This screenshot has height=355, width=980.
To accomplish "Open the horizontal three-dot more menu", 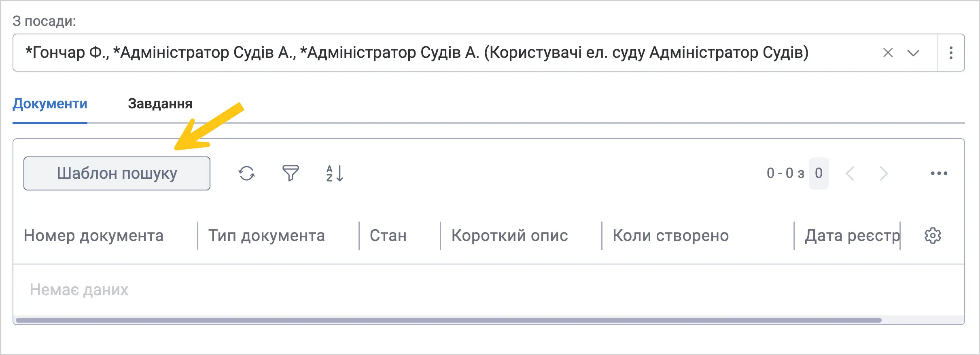I will [x=939, y=173].
